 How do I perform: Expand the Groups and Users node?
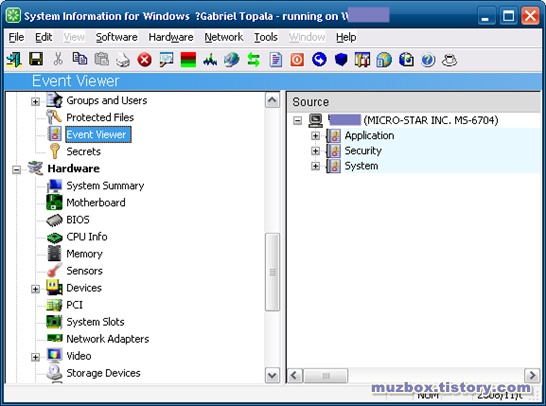(x=35, y=101)
